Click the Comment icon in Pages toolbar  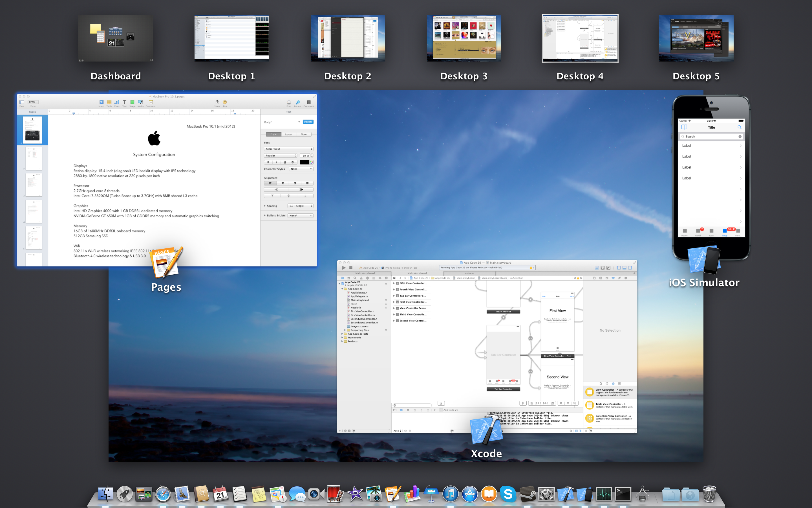tap(151, 102)
